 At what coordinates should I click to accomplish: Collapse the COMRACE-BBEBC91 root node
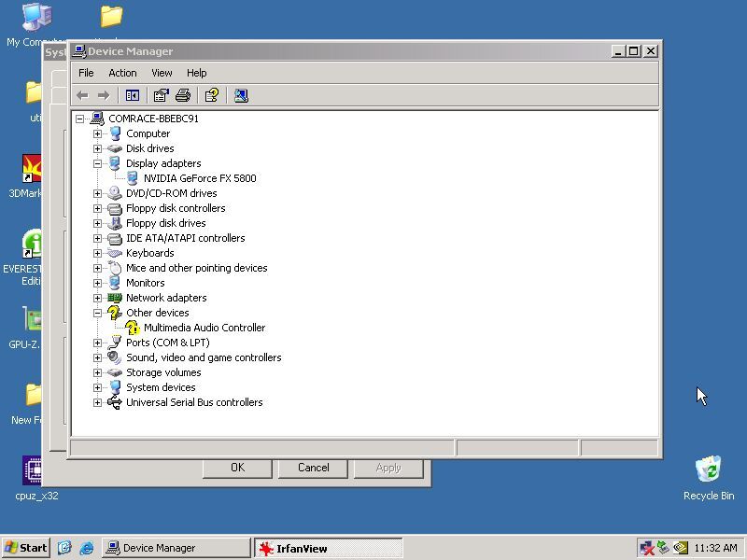point(79,119)
